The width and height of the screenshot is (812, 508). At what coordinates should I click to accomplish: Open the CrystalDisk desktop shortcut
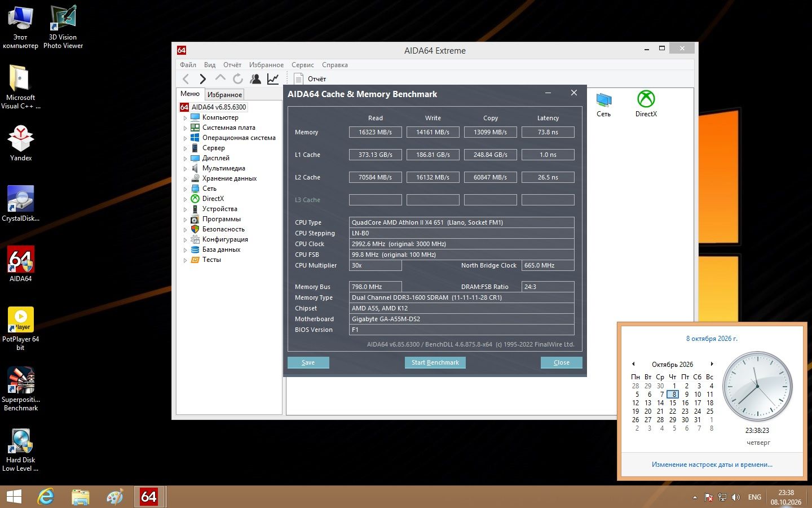point(21,203)
